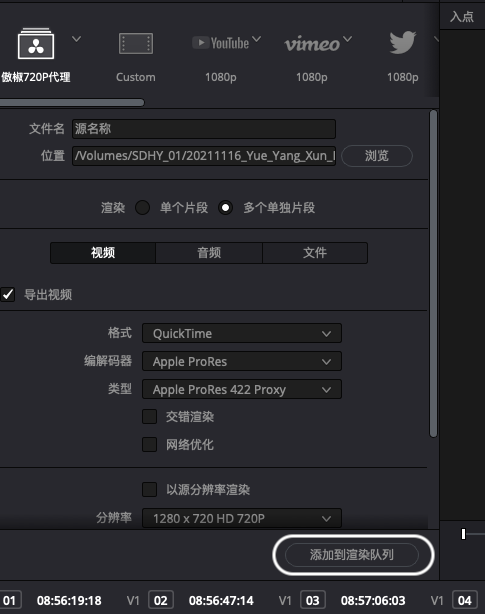Open the 编解码器 Apple ProRes dropdown
Screen dimensions: 485x614
pos(242,361)
